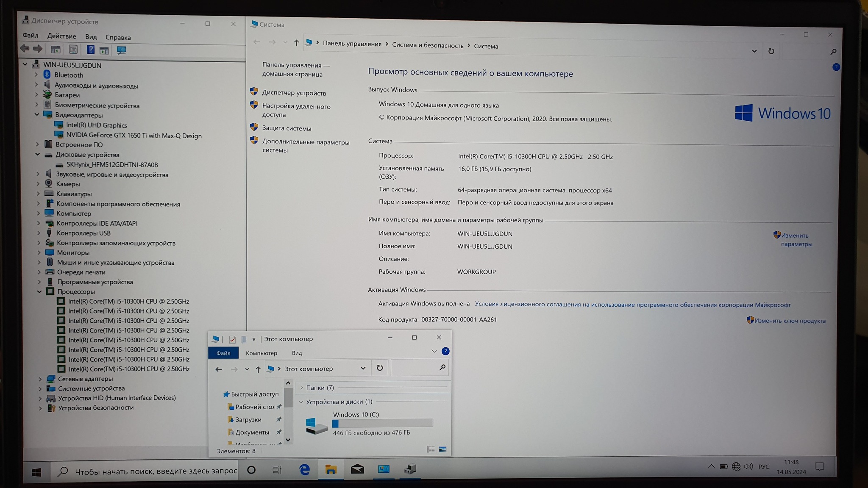Click the Properties toolbar icon in Device Manager
Image resolution: width=868 pixels, height=488 pixels.
click(73, 50)
